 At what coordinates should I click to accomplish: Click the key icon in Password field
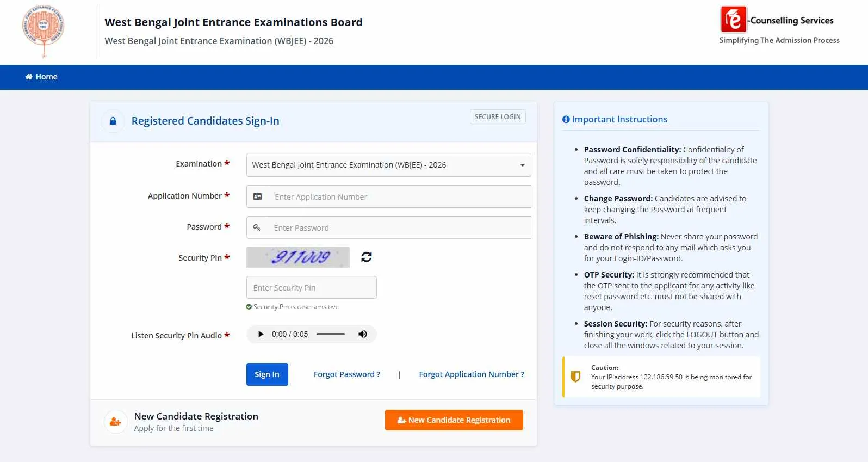coord(257,227)
